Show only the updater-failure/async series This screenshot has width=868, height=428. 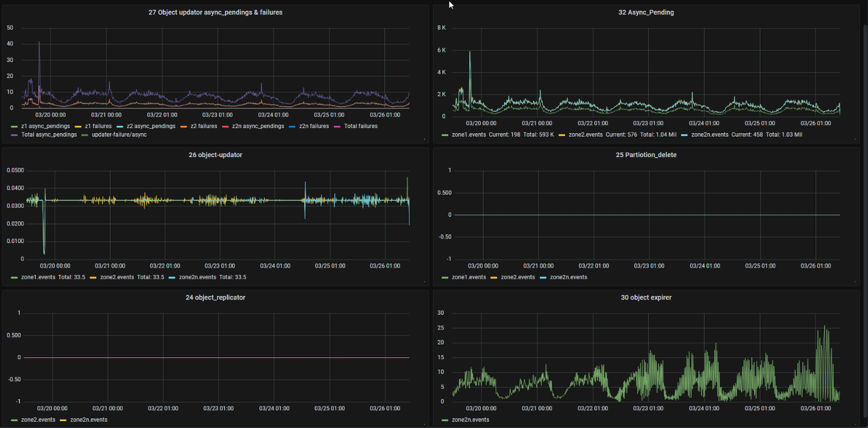pos(117,135)
